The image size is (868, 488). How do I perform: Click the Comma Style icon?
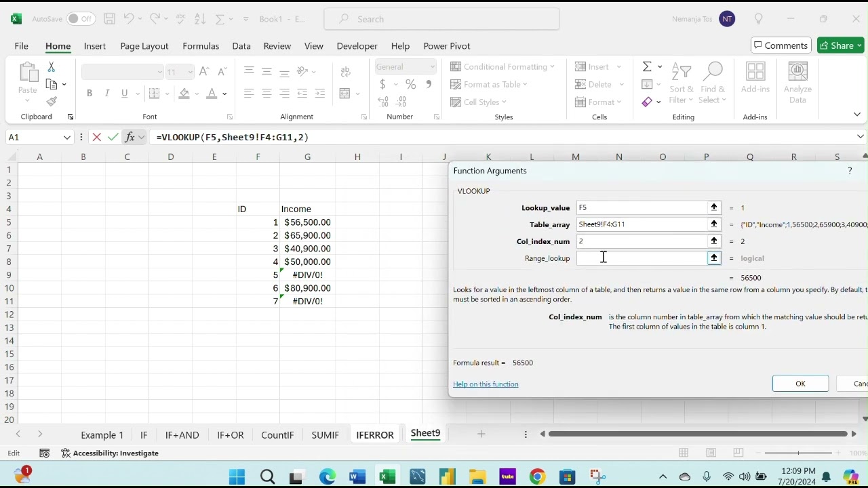[429, 84]
